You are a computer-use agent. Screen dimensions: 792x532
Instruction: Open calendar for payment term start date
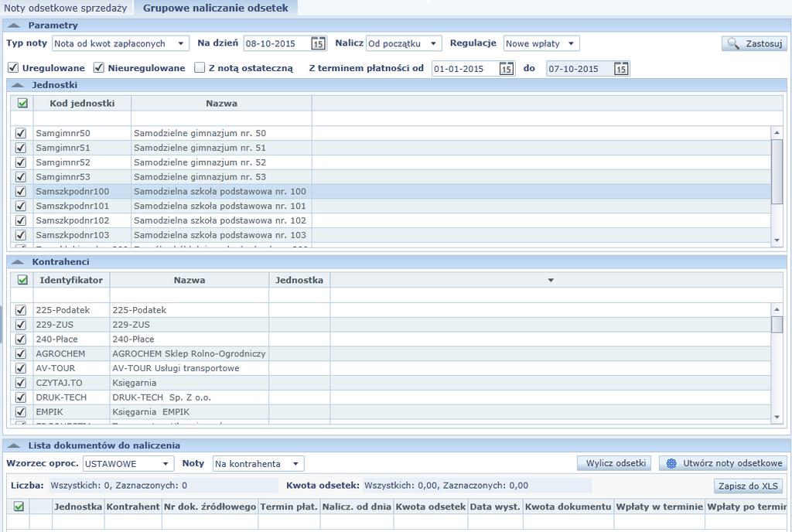click(506, 69)
